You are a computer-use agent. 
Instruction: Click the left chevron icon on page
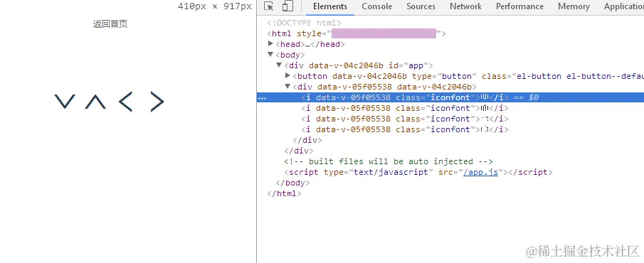point(125,102)
